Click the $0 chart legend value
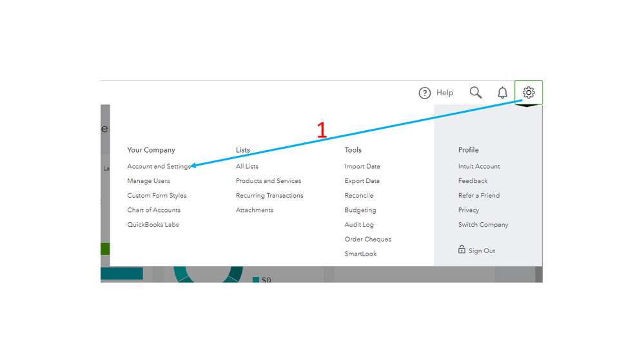 tap(266, 280)
